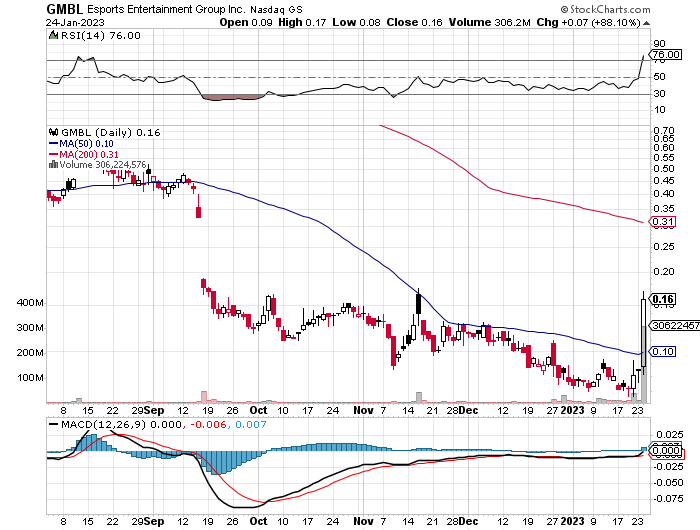Click the volume bars icon in the legend
This screenshot has height=530, width=700.
[x=53, y=164]
